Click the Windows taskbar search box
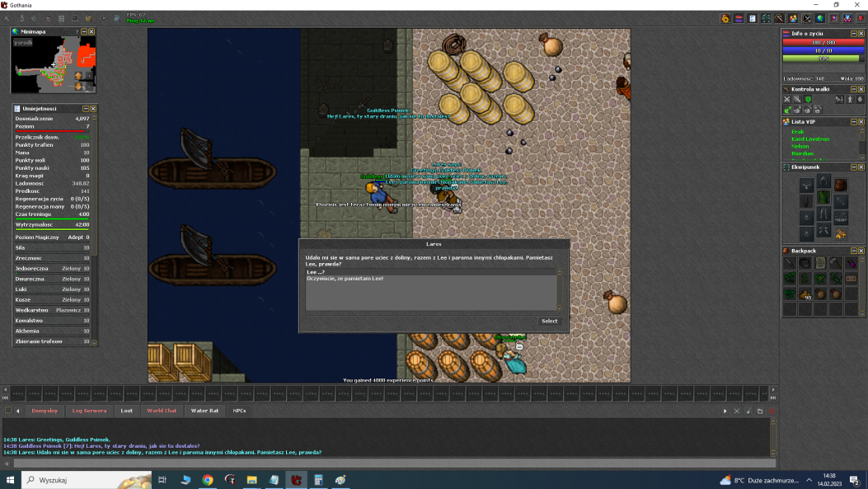This screenshot has height=489, width=868. pos(87,480)
